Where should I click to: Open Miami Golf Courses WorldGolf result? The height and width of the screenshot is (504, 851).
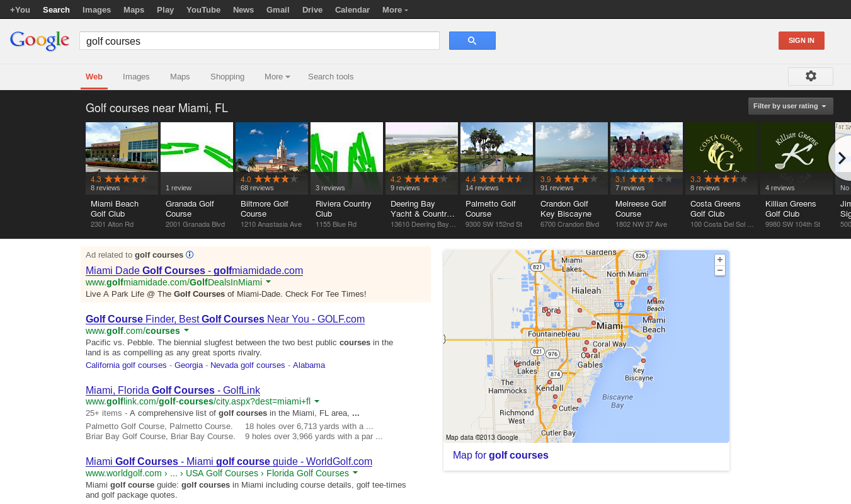[229, 461]
